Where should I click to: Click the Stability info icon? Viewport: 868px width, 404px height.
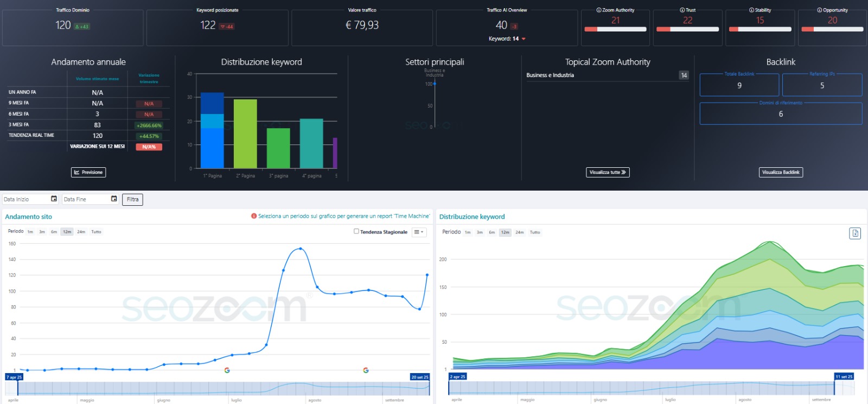point(751,10)
